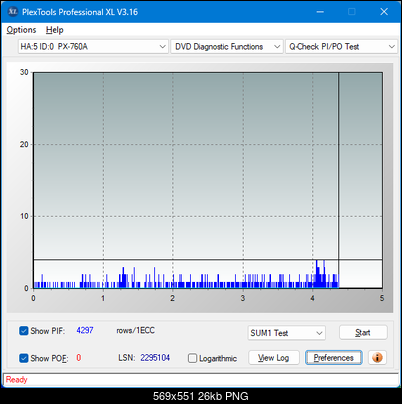Expand the DVD Diagnostic Functions dropdown

pyautogui.click(x=227, y=47)
